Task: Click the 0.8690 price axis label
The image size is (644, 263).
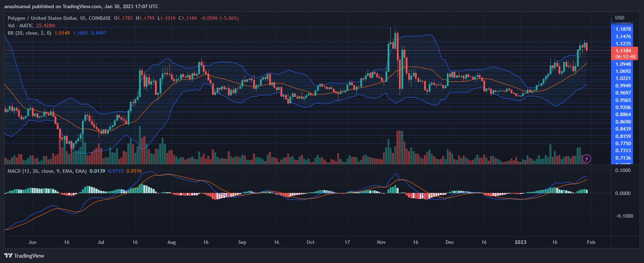Action: (x=623, y=122)
